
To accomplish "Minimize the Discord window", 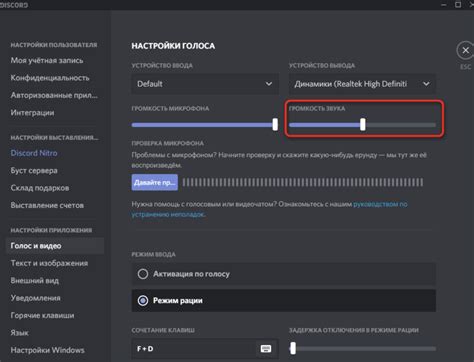I will [x=443, y=5].
